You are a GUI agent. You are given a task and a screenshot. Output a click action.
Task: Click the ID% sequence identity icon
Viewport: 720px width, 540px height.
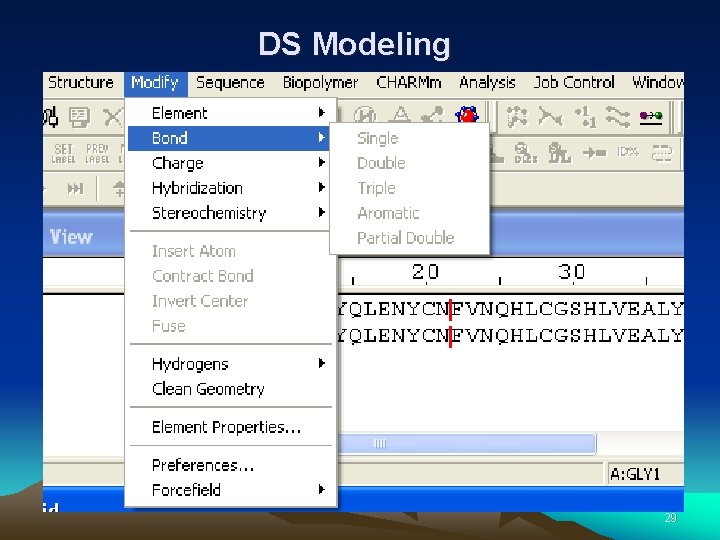point(628,152)
